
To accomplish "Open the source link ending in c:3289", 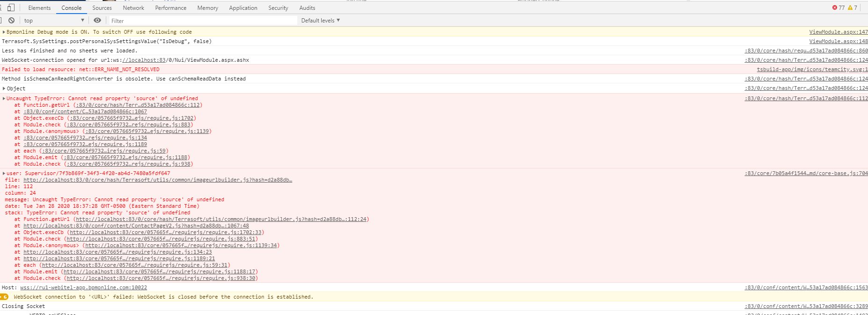I will [x=806, y=306].
